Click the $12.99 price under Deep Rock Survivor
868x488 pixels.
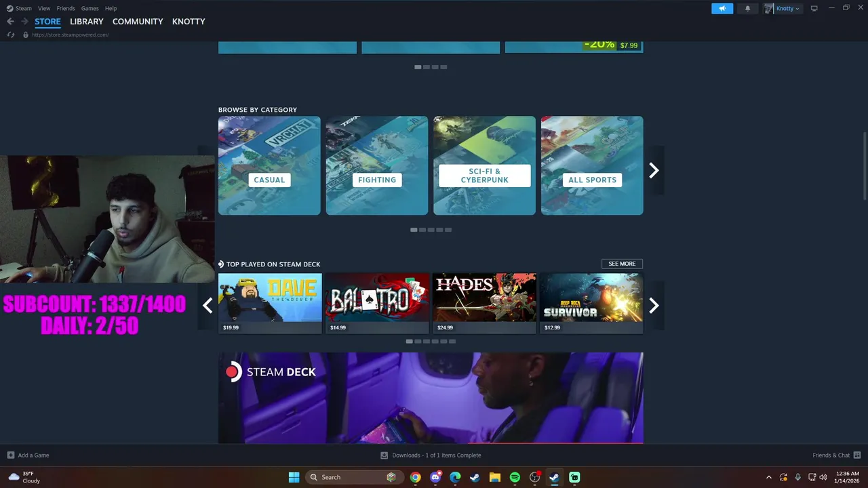[x=552, y=327]
